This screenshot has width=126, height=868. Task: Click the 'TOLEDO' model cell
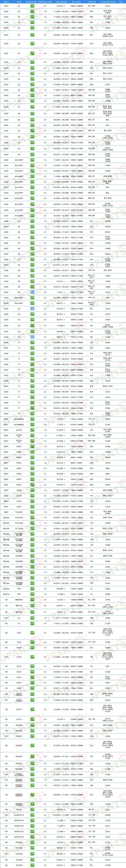point(19,512)
